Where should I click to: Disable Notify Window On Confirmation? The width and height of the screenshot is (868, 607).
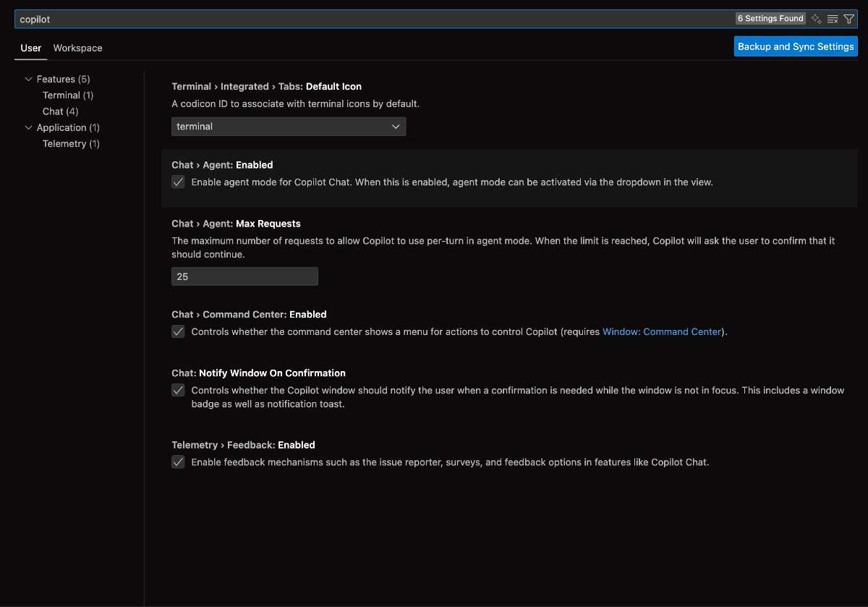coord(178,390)
